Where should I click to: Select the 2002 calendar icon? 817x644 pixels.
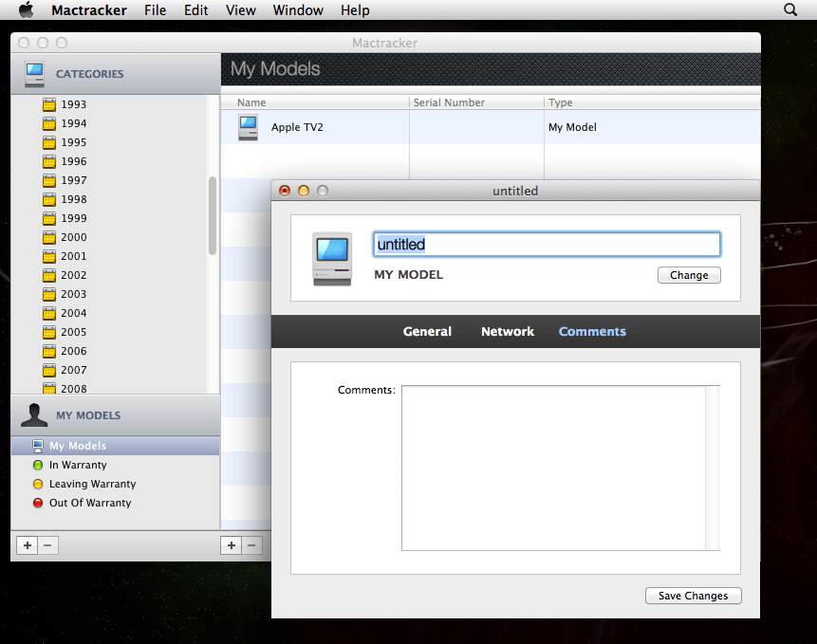49,275
